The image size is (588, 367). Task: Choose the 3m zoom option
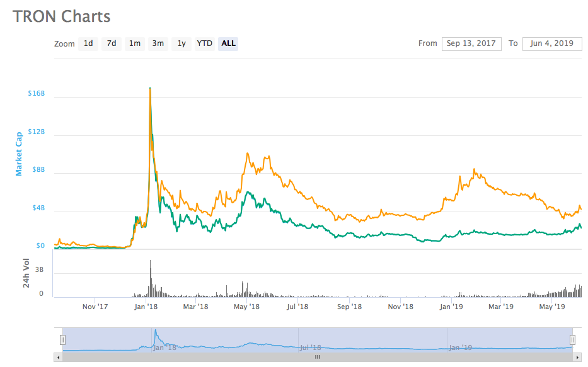158,44
